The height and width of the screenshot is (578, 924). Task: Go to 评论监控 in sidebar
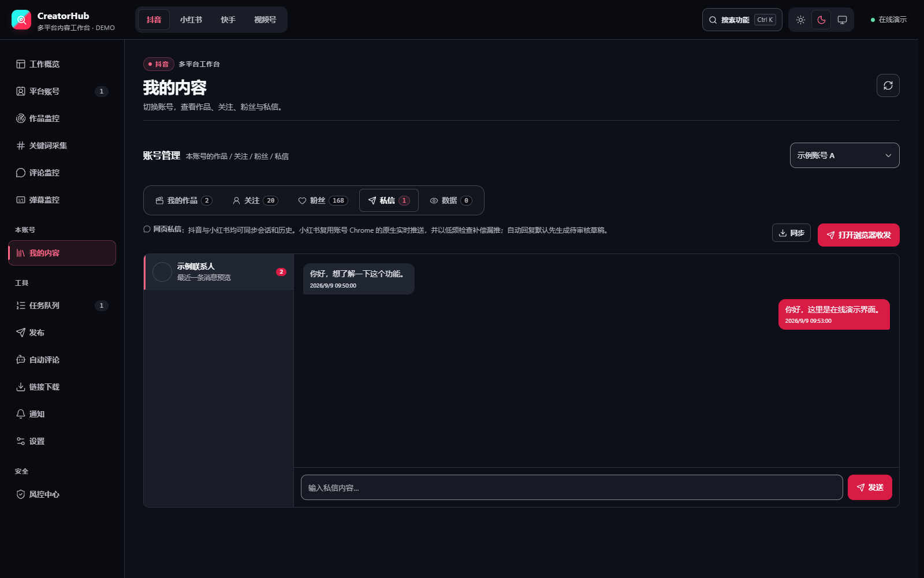[62, 173]
